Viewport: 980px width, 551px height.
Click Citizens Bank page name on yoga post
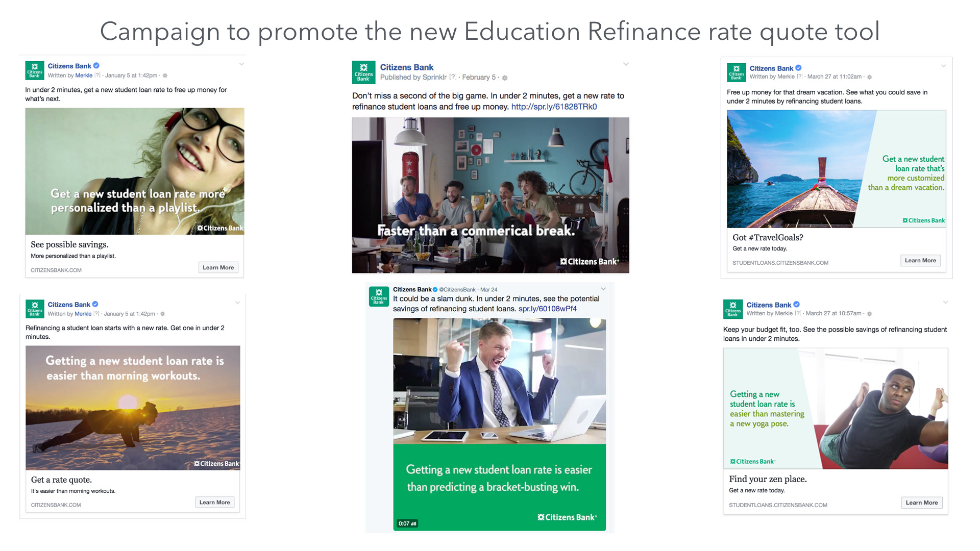(769, 305)
